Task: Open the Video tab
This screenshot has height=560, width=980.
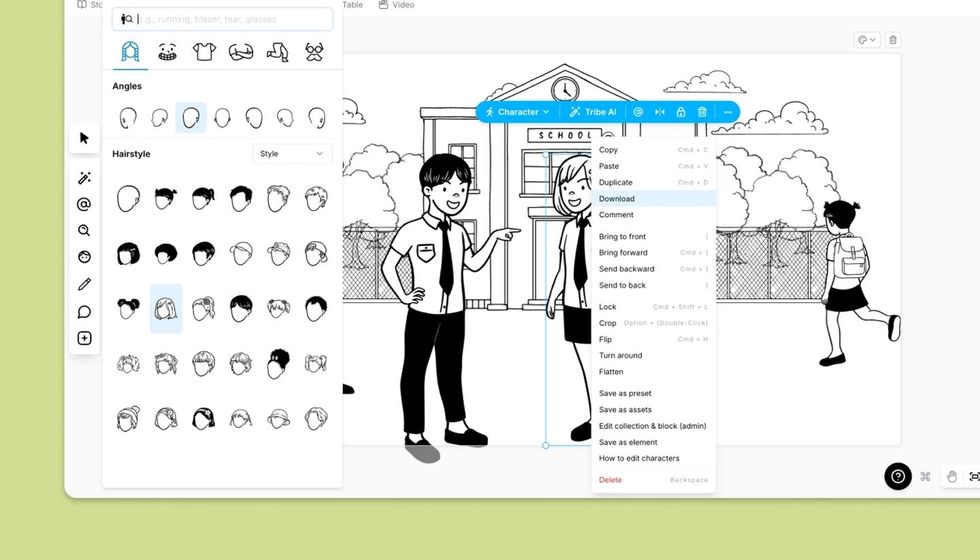Action: [x=397, y=5]
